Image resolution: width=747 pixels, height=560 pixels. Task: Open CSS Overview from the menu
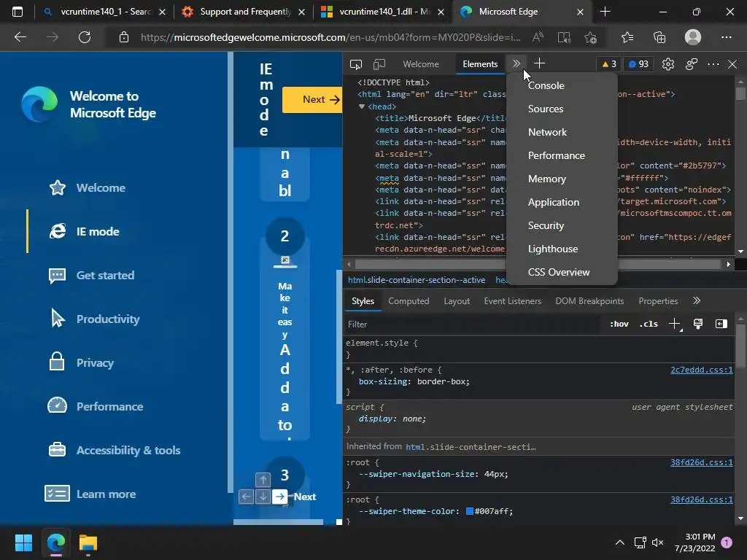(559, 273)
